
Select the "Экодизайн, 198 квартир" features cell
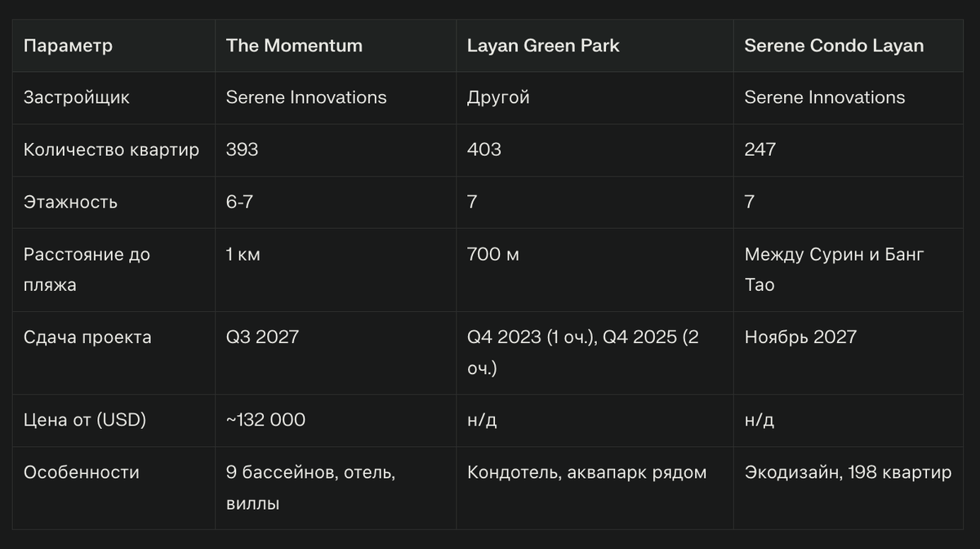[x=848, y=472]
